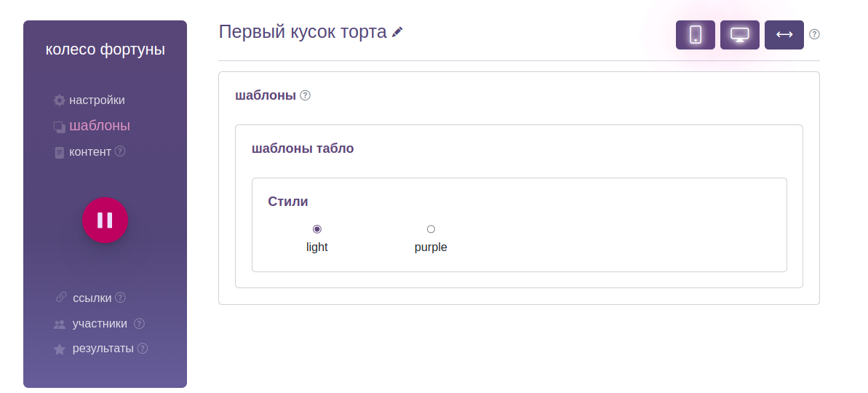The height and width of the screenshot is (393, 868).
Task: Click the help icon beside результаты
Action: [143, 348]
